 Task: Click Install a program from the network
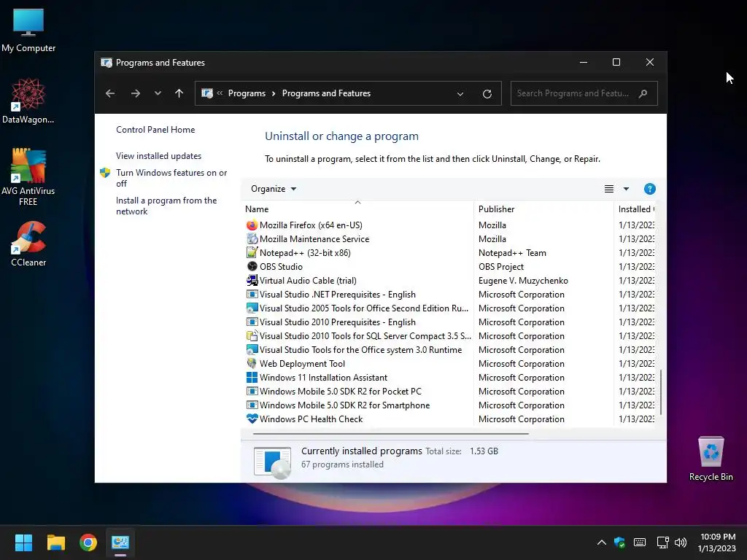(x=166, y=206)
